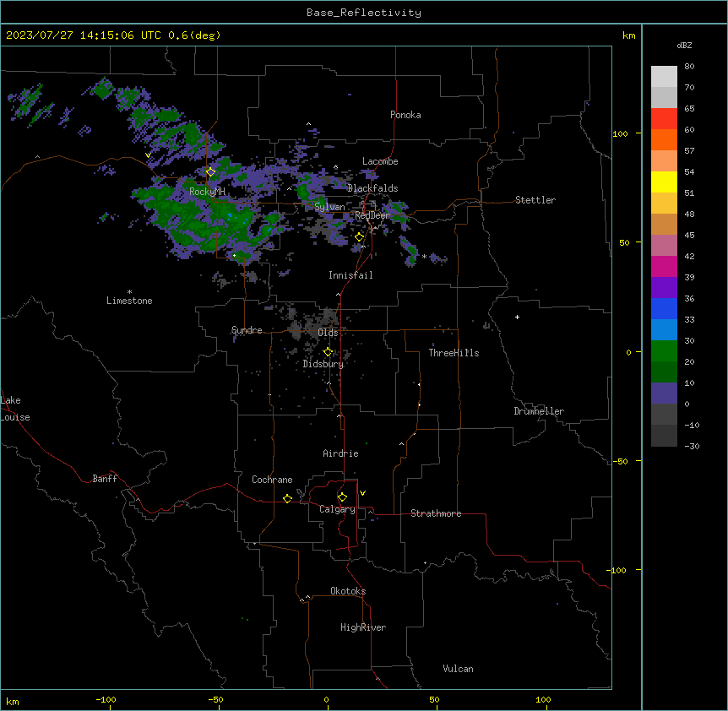Viewport: 728px width, 711px height.
Task: Click the 80 value on dBZ scale
Action: (x=689, y=67)
